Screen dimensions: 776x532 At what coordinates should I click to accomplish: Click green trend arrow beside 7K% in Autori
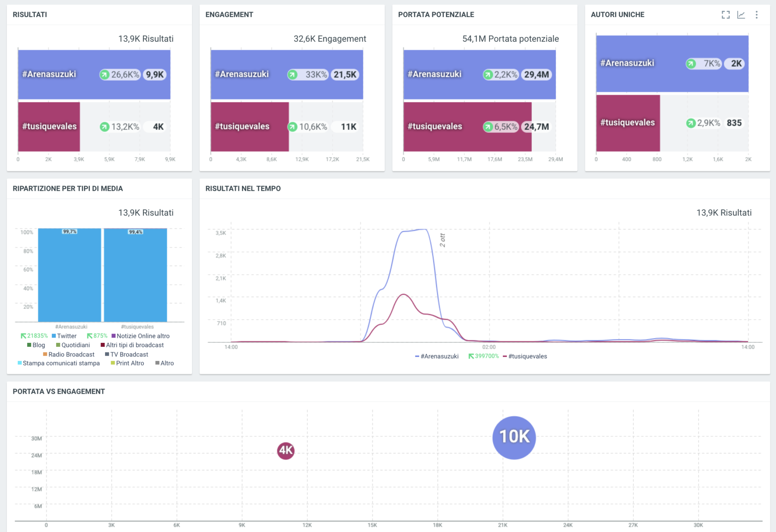tap(691, 64)
